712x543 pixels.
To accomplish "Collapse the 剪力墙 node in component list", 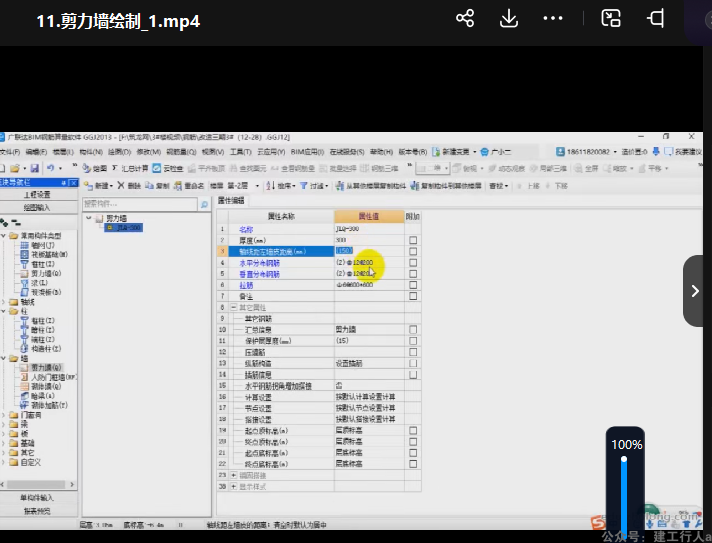I will click(x=89, y=218).
